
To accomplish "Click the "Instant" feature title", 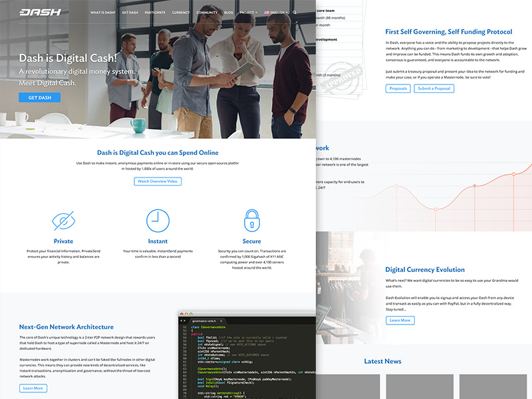I will pos(158,241).
